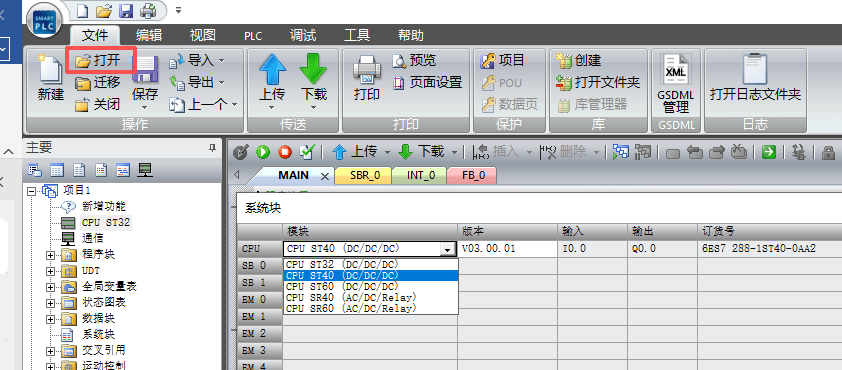This screenshot has width=842, height=370.
Task: Expand the 数据块 tree node
Action: pos(51,320)
